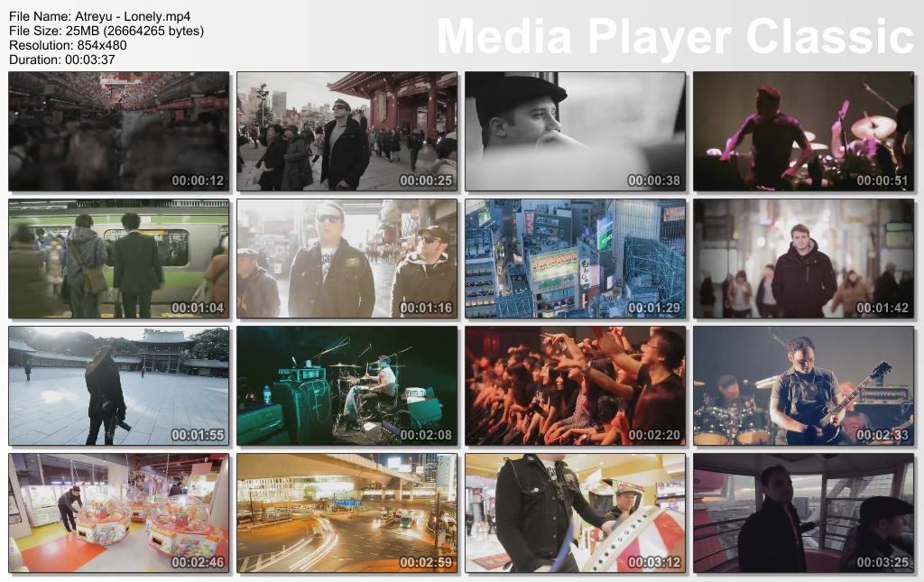Open the train platform thumbnail at 00:01:04
The width and height of the screenshot is (924, 582).
119,259
